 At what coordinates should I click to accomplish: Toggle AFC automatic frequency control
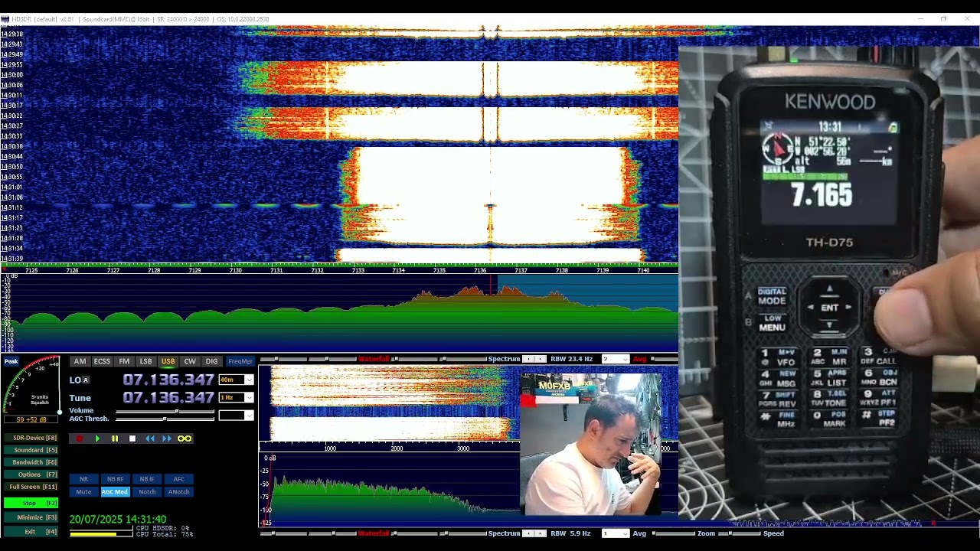[178, 479]
